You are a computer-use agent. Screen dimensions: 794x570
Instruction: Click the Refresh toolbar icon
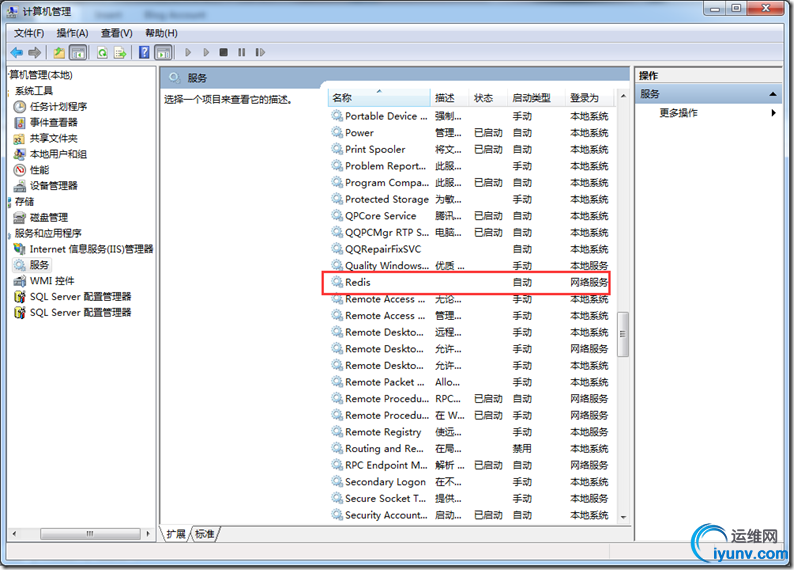102,52
